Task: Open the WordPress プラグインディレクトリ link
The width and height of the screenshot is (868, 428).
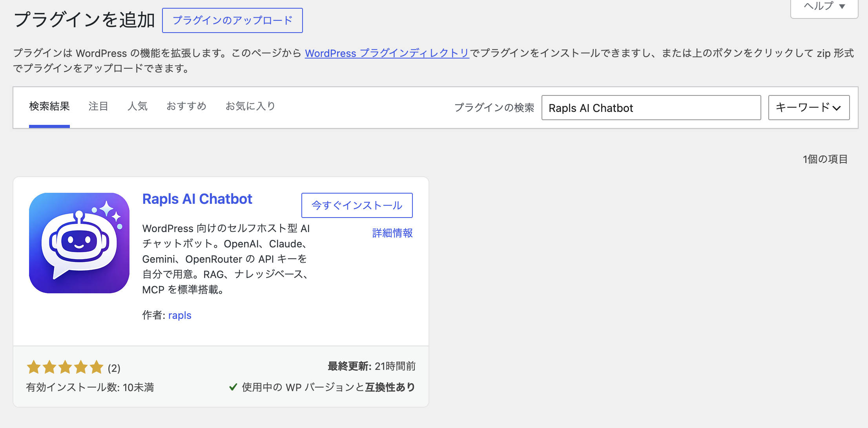Action: coord(387,53)
